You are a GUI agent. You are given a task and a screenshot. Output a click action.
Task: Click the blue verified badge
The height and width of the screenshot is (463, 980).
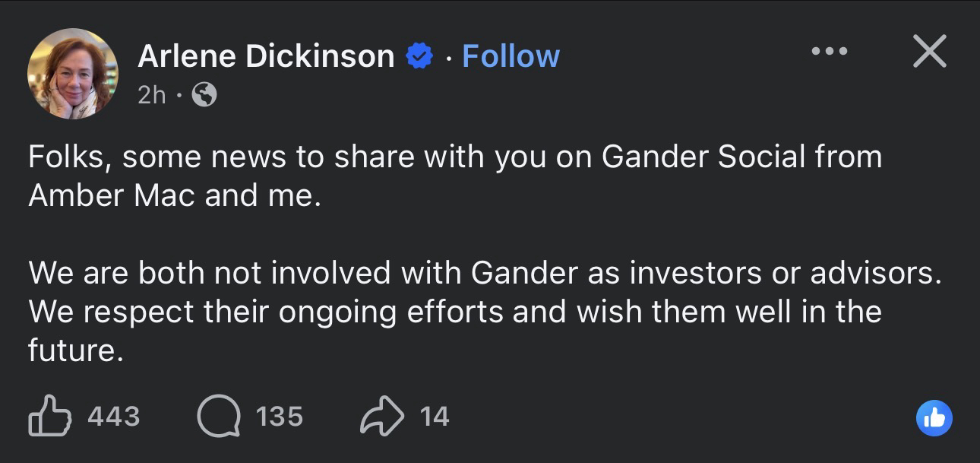[x=419, y=56]
